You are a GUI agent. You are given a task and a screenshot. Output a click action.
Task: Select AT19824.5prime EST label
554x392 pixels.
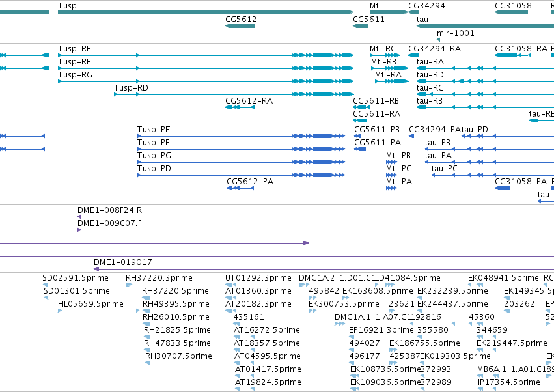pyautogui.click(x=268, y=382)
